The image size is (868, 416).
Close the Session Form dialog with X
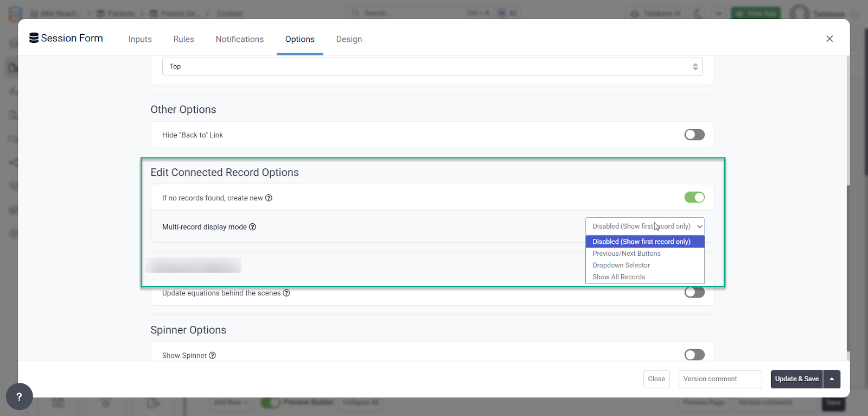tap(829, 39)
